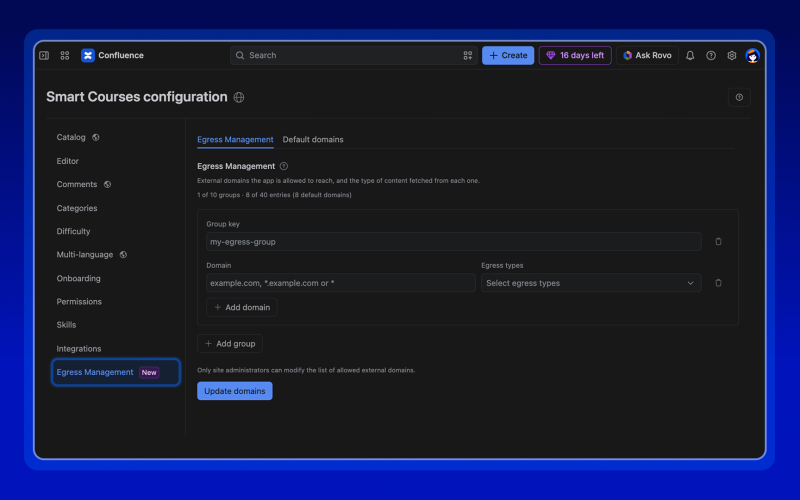Viewport: 800px width, 500px height.
Task: Open the help question mark icon
Action: [x=711, y=55]
